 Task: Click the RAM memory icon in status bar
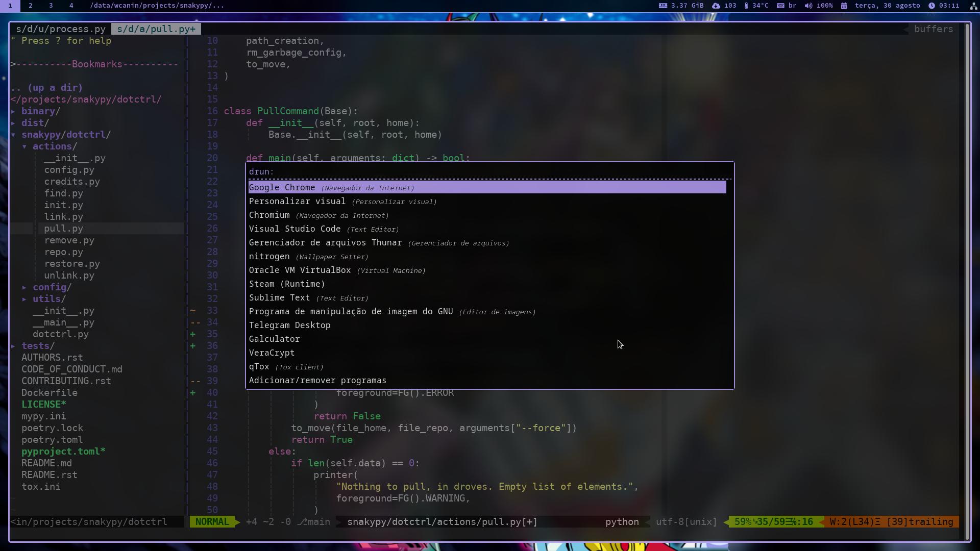(x=663, y=6)
